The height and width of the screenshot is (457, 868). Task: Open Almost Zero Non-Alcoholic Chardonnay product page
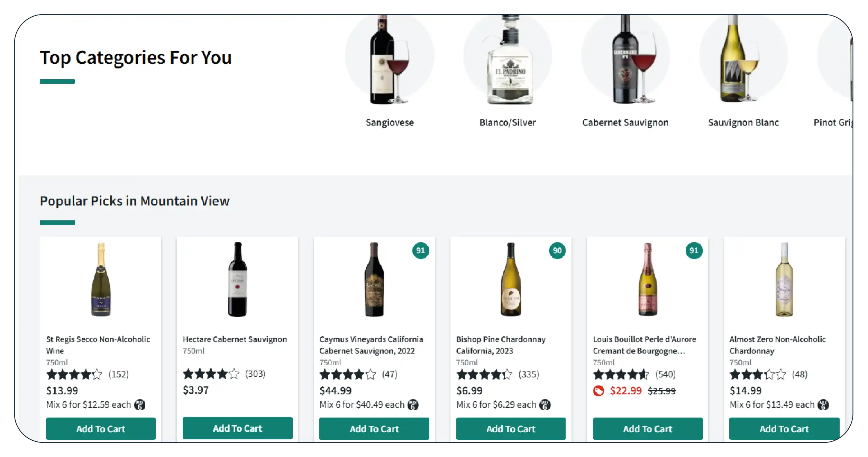coord(777,345)
